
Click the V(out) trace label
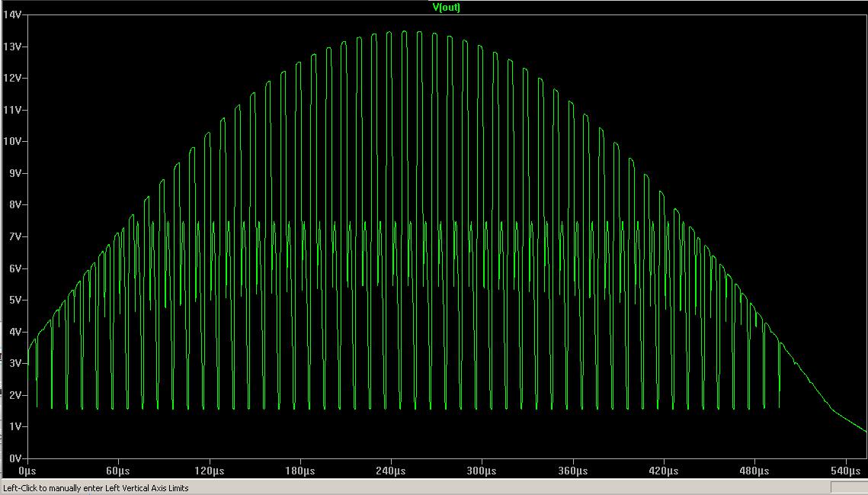[x=446, y=7]
